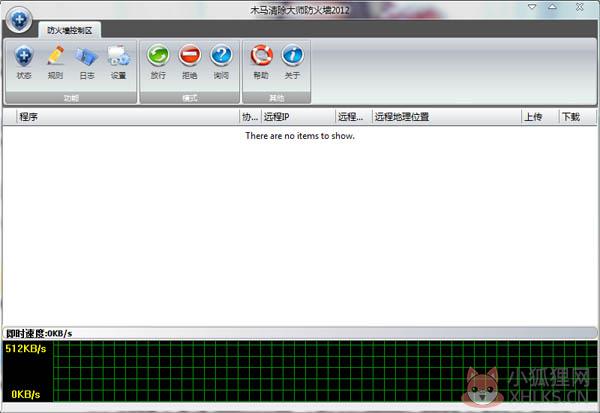Click the green network speed graph

click(x=325, y=371)
